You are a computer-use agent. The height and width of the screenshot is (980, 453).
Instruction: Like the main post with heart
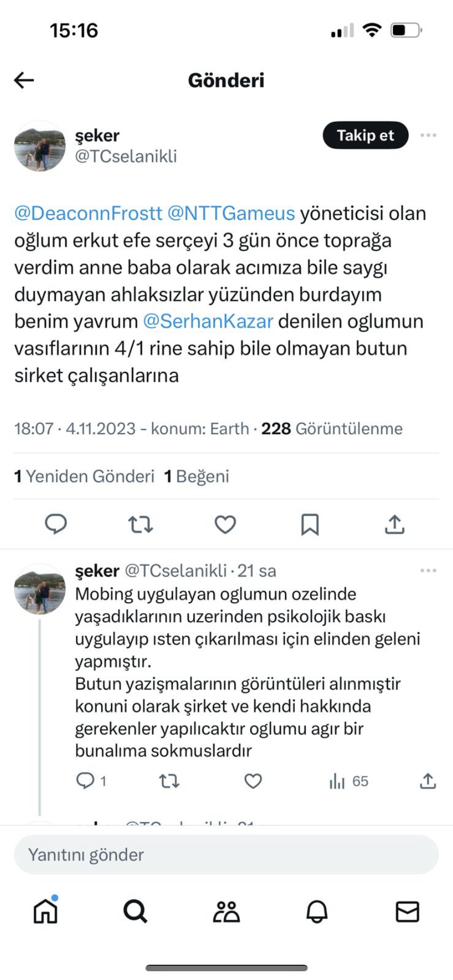(225, 524)
